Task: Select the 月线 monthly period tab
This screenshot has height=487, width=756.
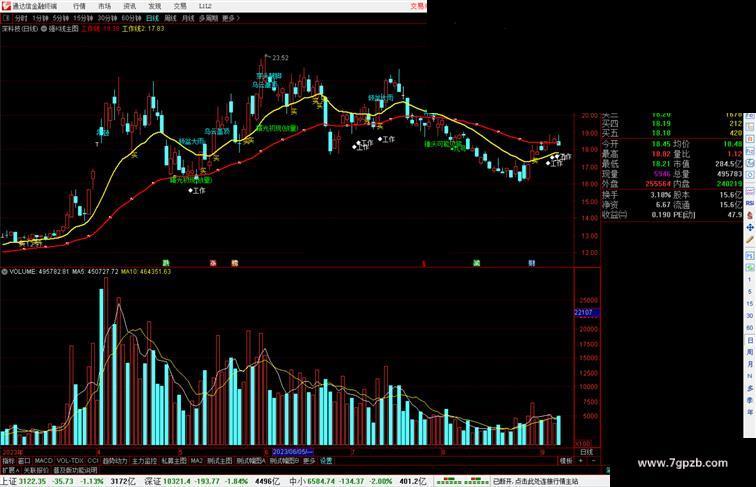Action: coord(188,18)
